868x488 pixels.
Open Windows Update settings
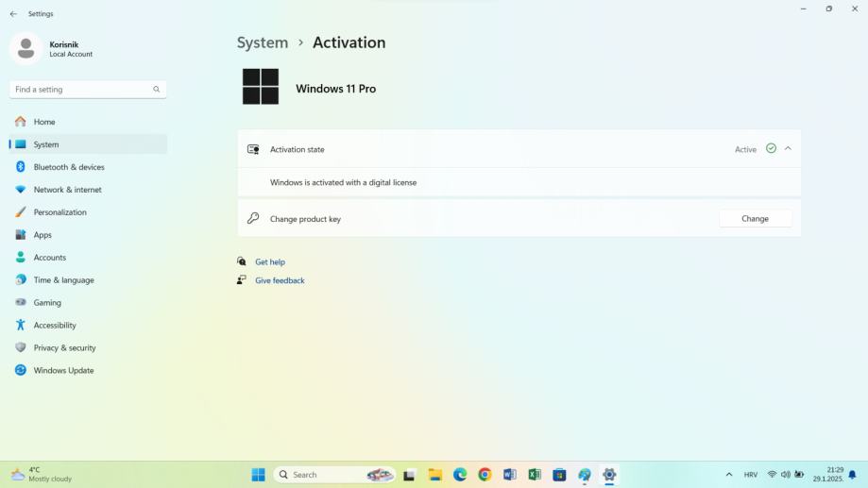click(x=88, y=370)
